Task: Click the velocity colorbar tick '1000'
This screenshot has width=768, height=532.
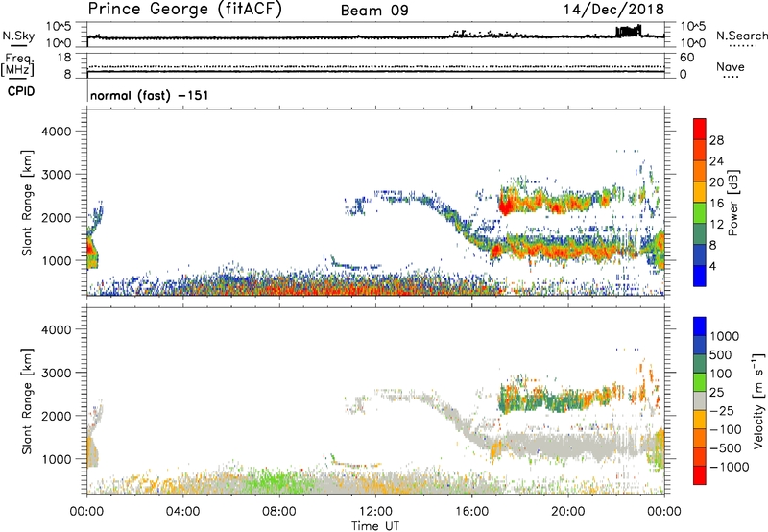Action: pos(725,336)
